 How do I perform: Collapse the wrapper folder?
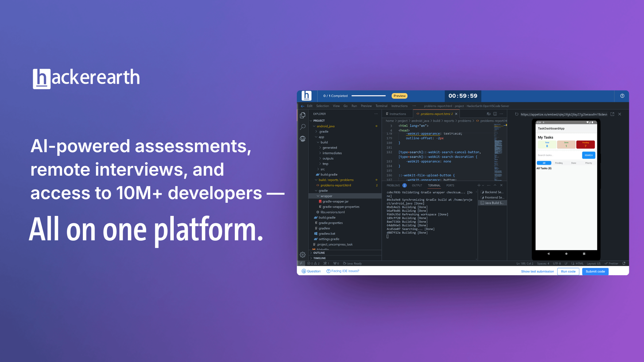pos(326,196)
